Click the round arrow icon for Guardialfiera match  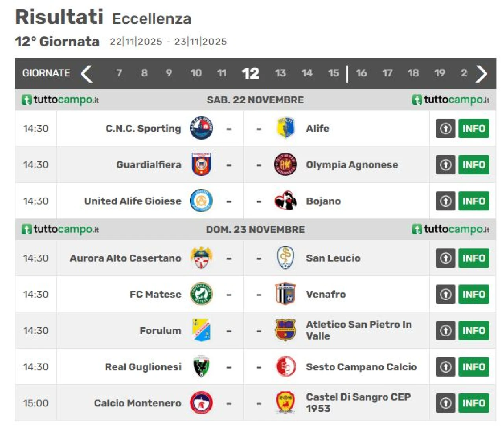(x=445, y=164)
